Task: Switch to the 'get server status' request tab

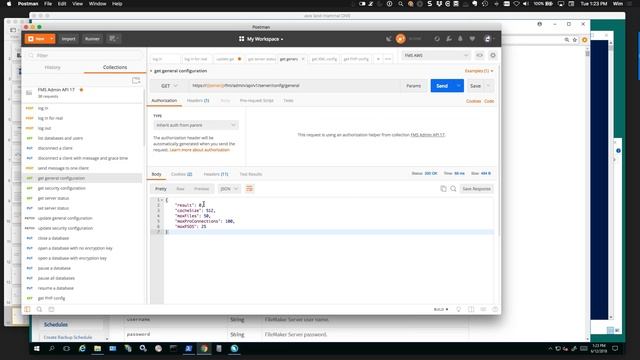Action: [x=261, y=59]
